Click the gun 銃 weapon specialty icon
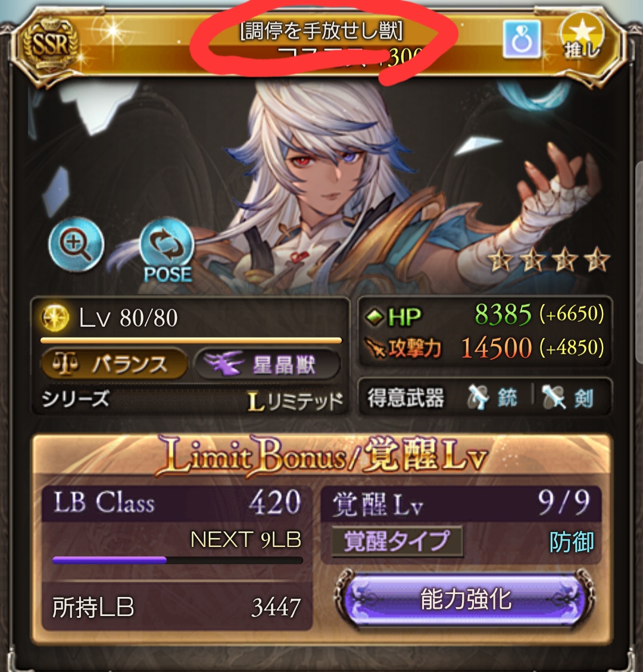This screenshot has height=672, width=643. coord(479,397)
